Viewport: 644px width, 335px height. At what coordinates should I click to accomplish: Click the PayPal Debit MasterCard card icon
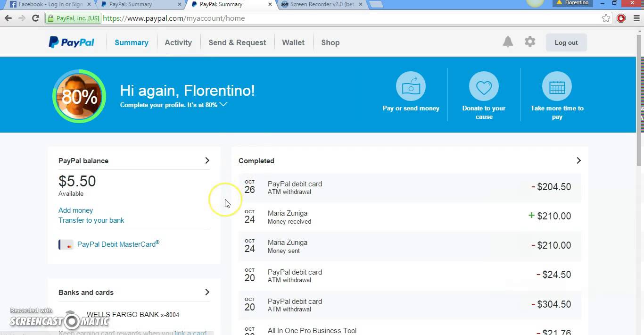tap(66, 244)
